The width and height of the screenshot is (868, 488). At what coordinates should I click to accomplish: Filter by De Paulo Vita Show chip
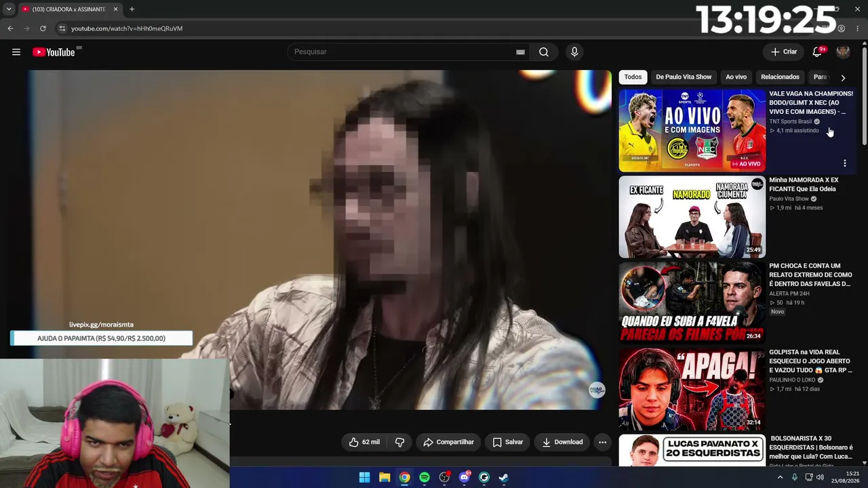click(684, 77)
